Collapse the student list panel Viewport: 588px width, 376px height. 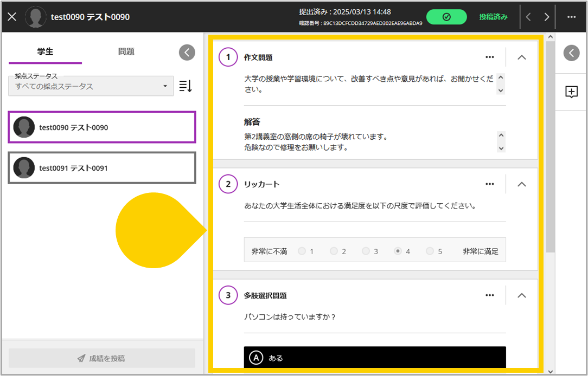(187, 53)
